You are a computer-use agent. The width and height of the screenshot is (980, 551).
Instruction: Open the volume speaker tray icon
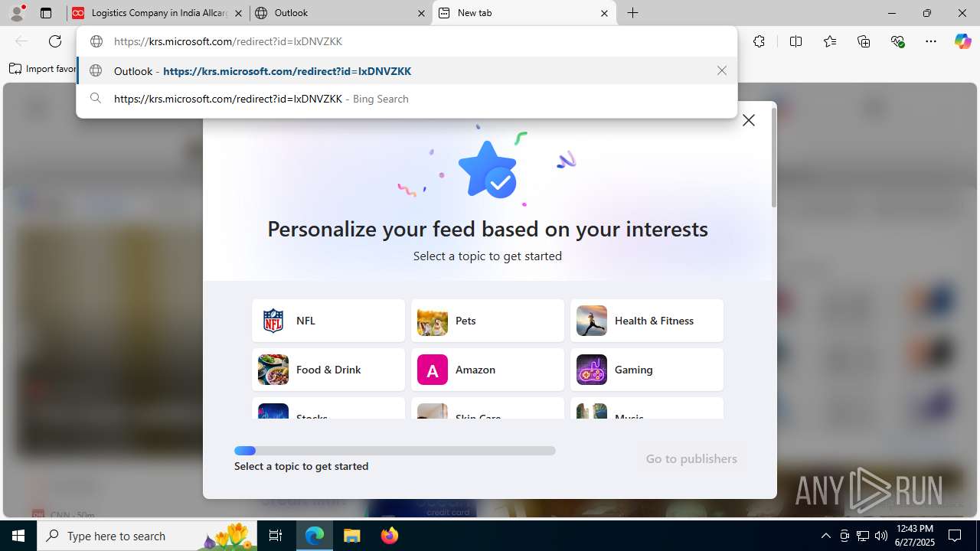pyautogui.click(x=881, y=536)
